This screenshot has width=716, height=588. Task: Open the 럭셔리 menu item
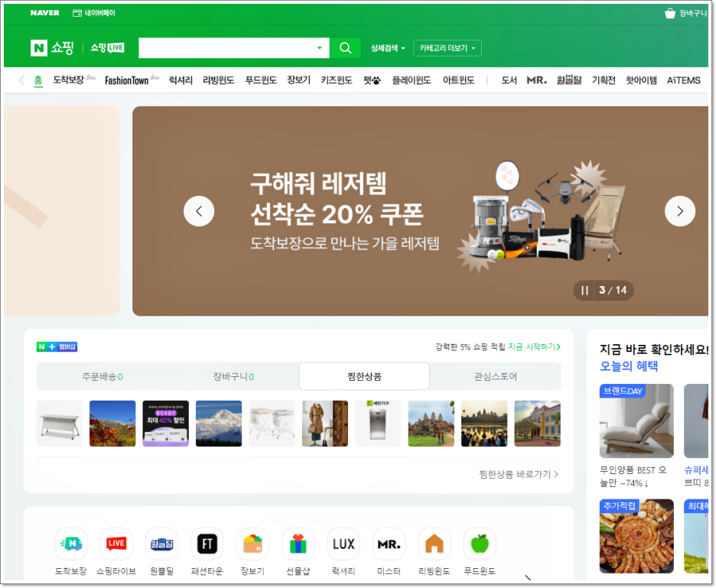pos(181,80)
